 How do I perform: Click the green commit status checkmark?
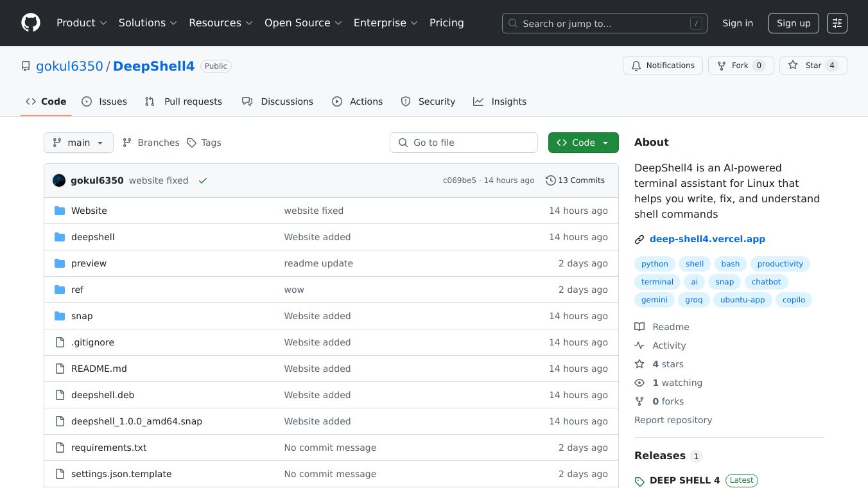[203, 180]
